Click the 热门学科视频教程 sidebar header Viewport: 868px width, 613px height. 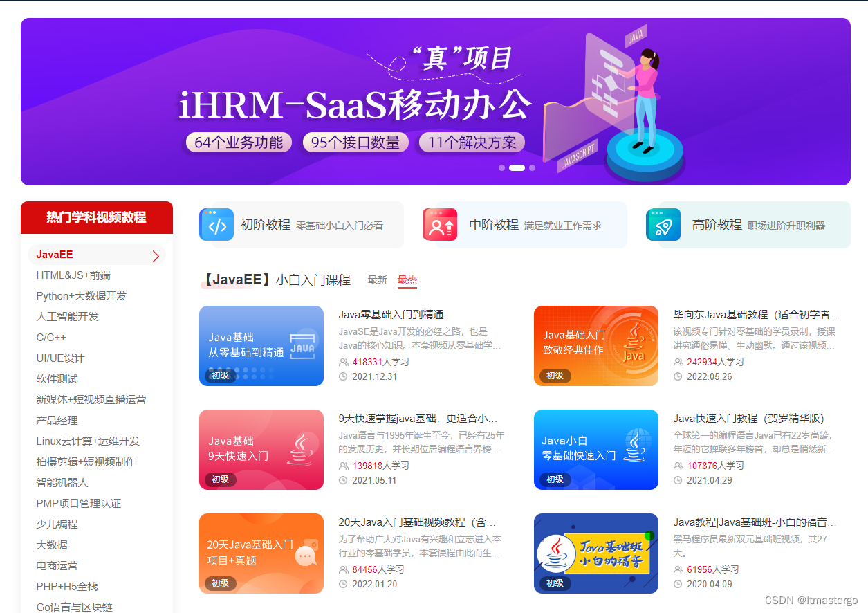[x=97, y=217]
